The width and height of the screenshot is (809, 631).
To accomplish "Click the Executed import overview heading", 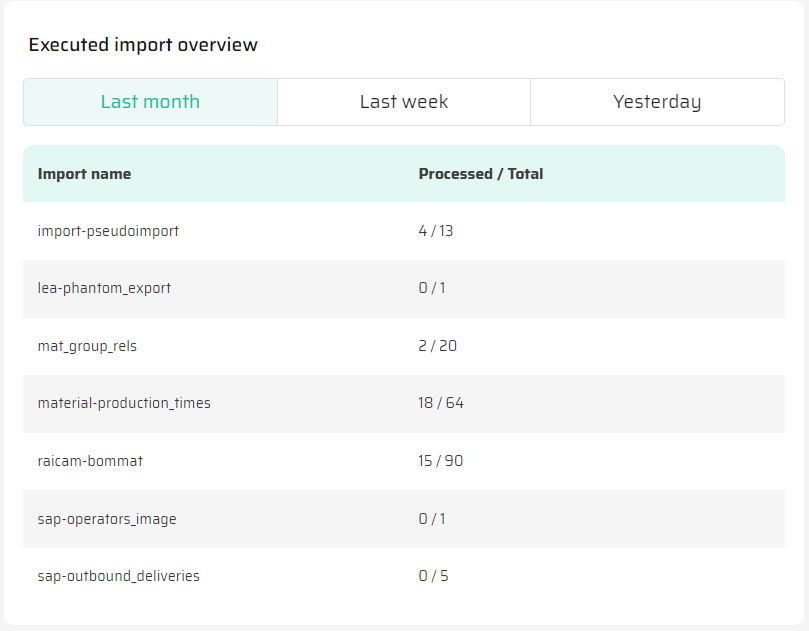I will coord(143,45).
